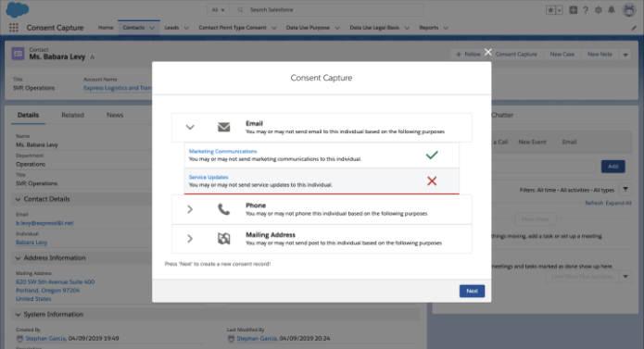Click the Search Salesforce field
This screenshot has height=349, width=644.
327,10
